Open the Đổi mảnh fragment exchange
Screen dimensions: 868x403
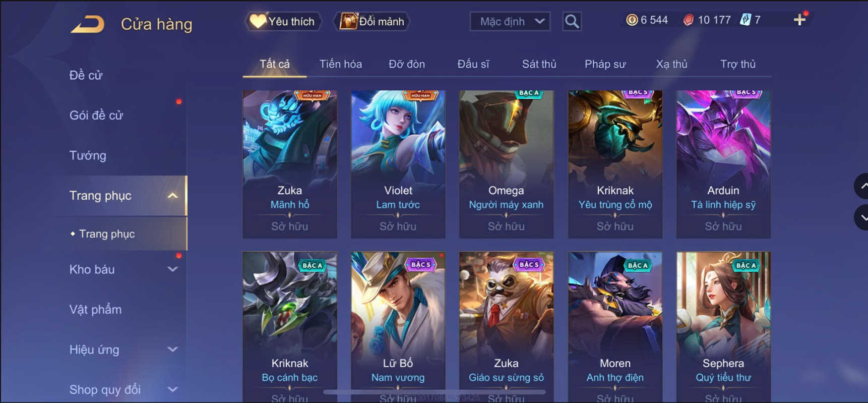372,21
